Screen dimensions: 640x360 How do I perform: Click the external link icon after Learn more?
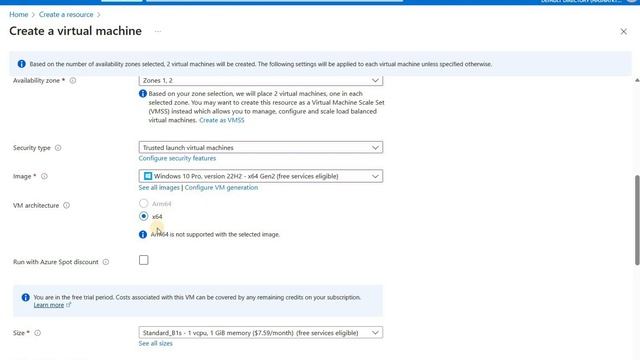pyautogui.click(x=68, y=304)
